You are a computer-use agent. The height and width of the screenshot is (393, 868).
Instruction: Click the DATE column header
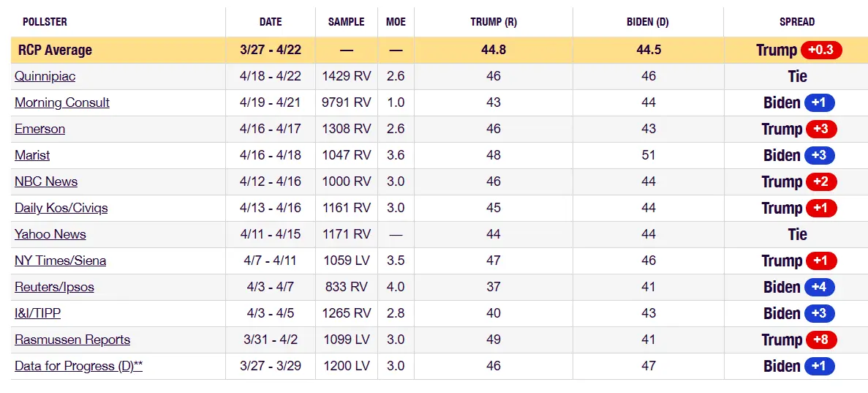(x=271, y=22)
